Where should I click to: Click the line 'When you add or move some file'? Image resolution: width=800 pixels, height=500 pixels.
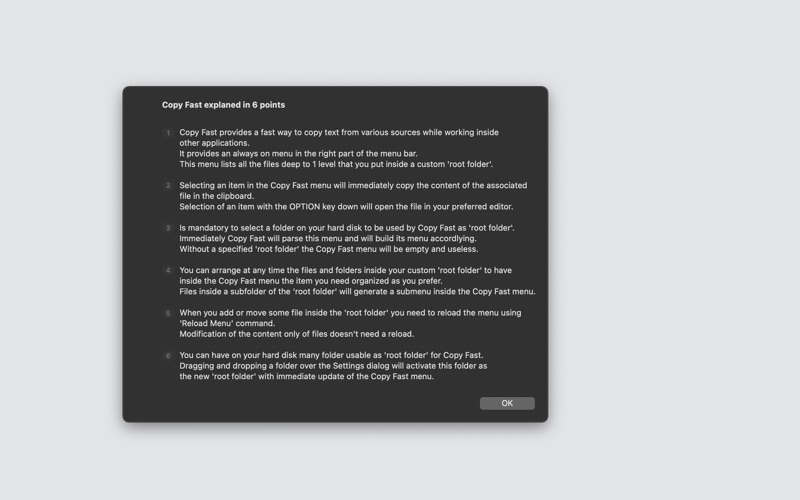point(350,312)
